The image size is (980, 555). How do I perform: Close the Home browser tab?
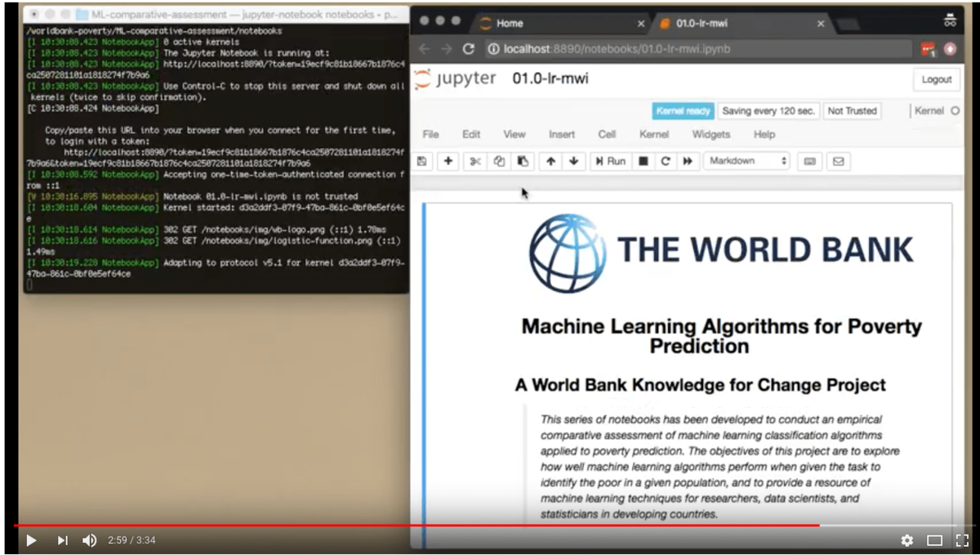(640, 24)
